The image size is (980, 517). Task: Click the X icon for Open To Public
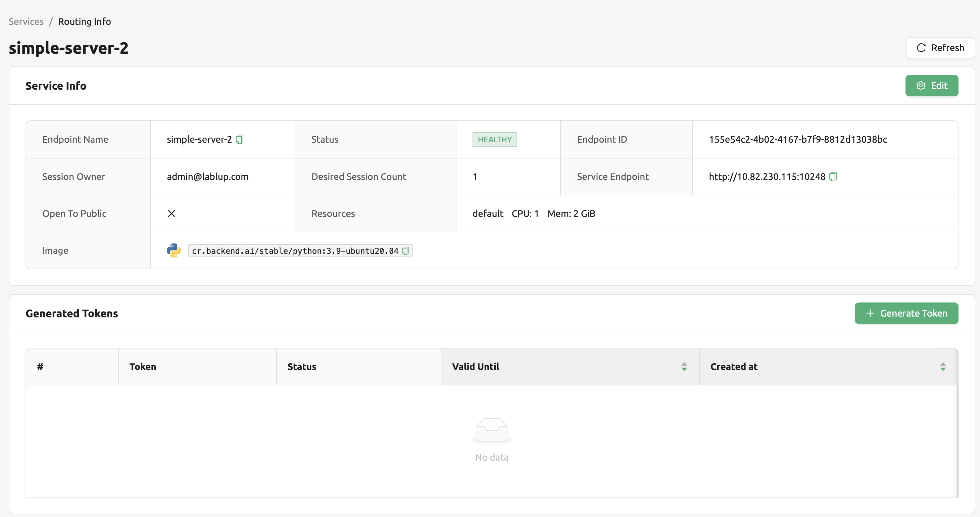(171, 214)
